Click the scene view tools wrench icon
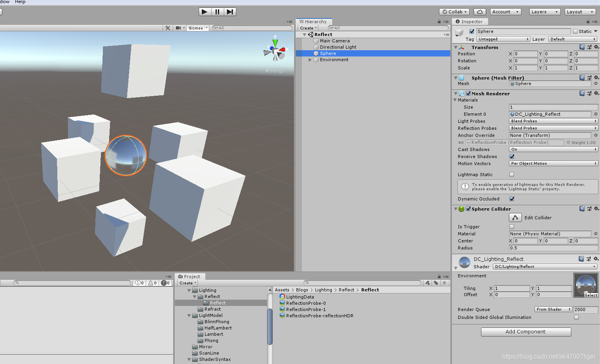 pos(168,27)
